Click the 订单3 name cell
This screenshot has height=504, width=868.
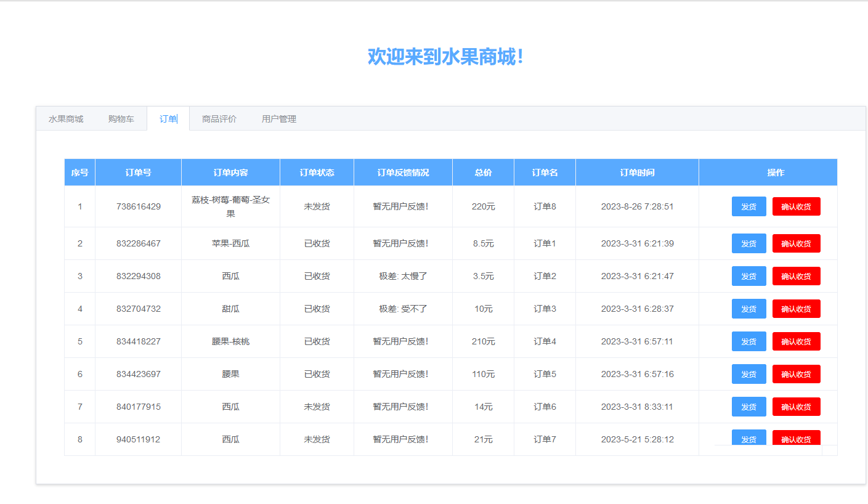tap(545, 309)
